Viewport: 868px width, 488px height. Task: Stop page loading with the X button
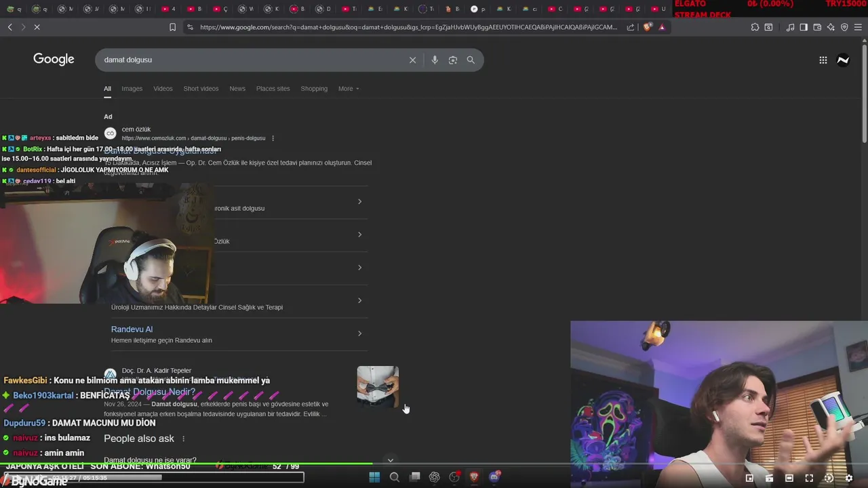coord(37,27)
